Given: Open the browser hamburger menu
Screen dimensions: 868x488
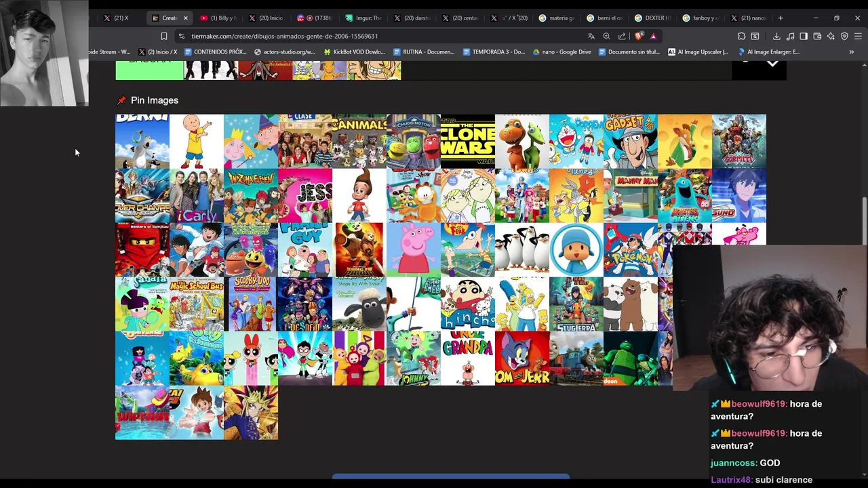Looking at the screenshot, I should [858, 36].
